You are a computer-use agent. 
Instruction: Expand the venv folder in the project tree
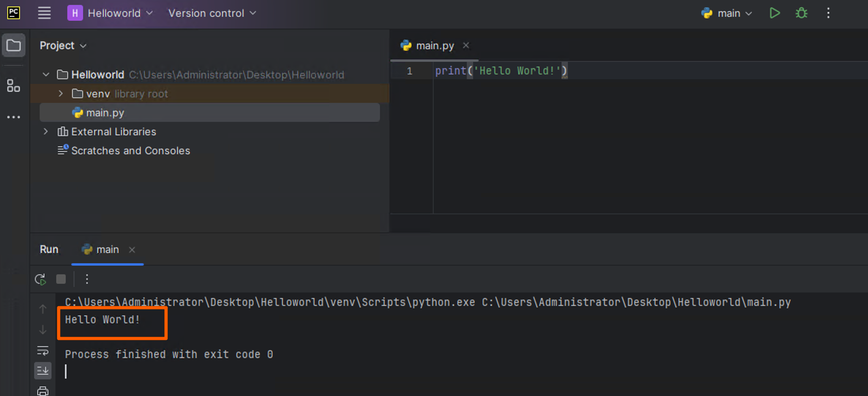60,94
